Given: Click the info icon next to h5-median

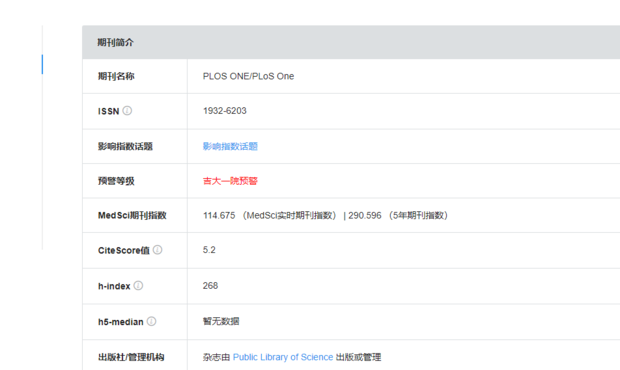Looking at the screenshot, I should coord(151,321).
